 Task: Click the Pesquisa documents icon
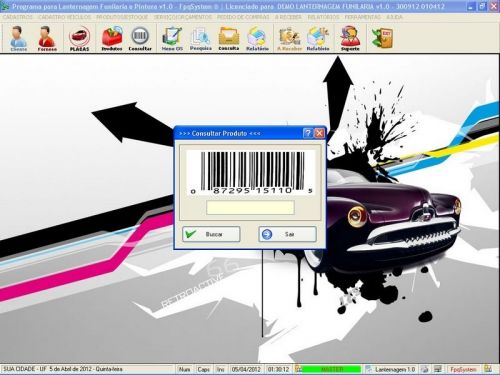(201, 39)
